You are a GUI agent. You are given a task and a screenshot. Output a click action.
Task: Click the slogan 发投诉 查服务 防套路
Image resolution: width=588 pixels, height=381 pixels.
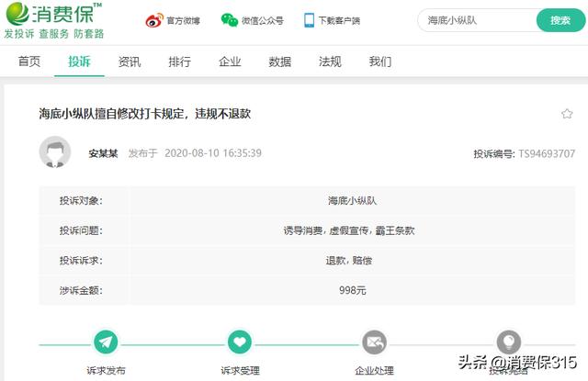click(54, 34)
